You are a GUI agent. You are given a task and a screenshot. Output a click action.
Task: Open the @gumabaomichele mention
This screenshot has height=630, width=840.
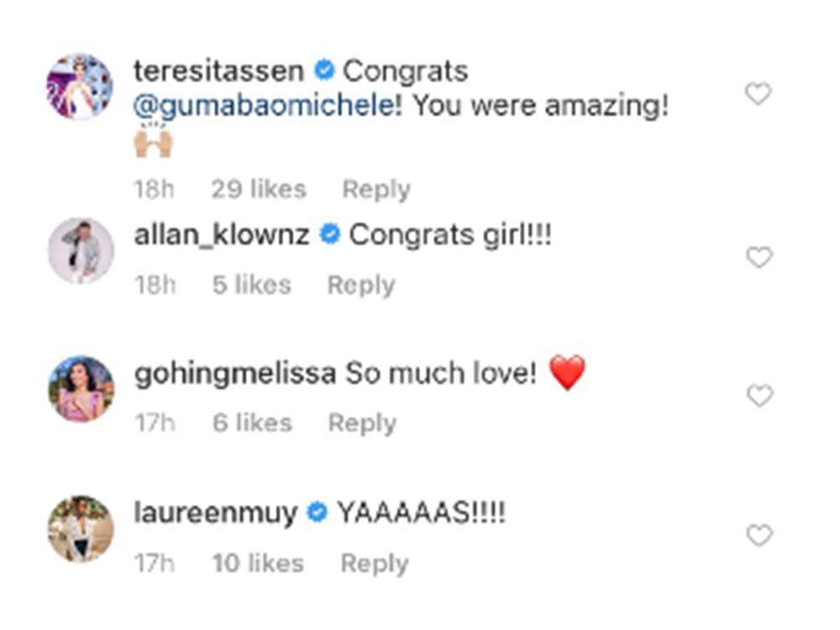tap(264, 108)
